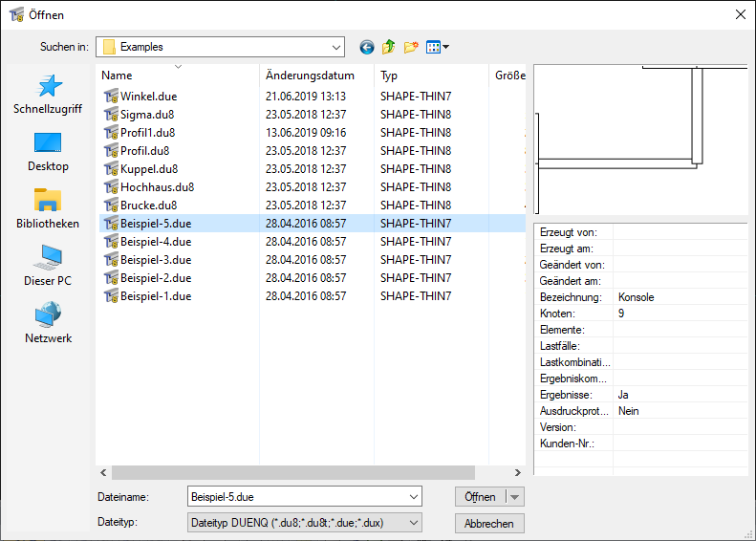
Task: Select the file name Beispiel-4.due
Action: [x=156, y=242]
